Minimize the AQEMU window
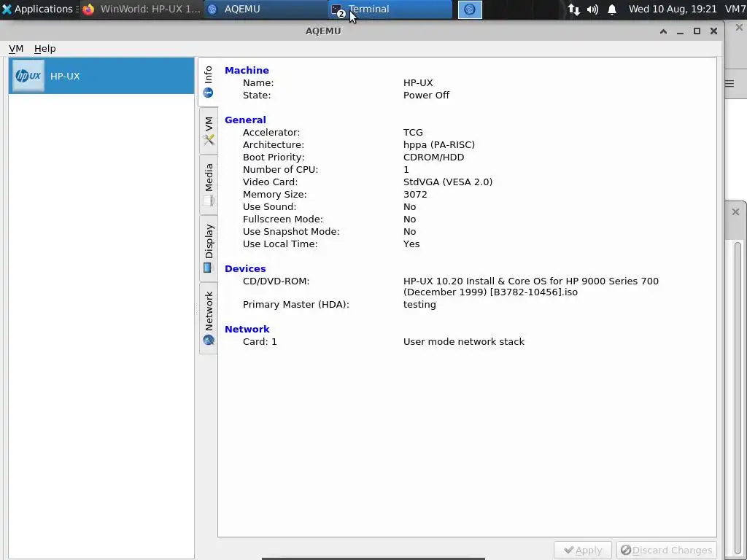747x560 pixels. pyautogui.click(x=681, y=31)
